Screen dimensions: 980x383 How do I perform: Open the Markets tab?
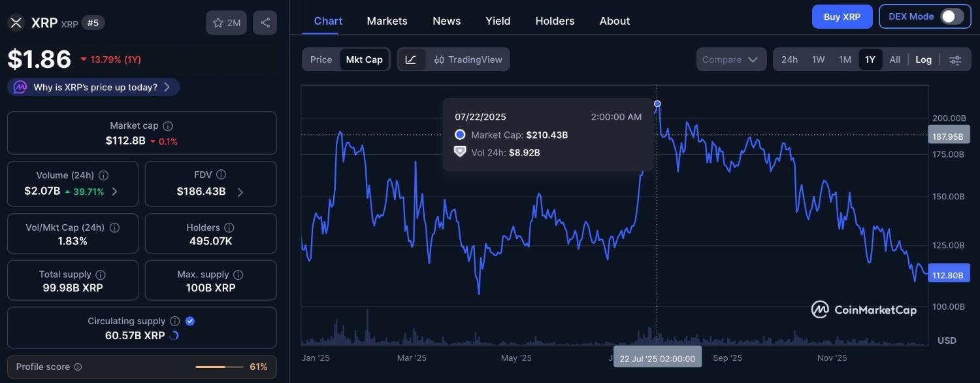387,21
